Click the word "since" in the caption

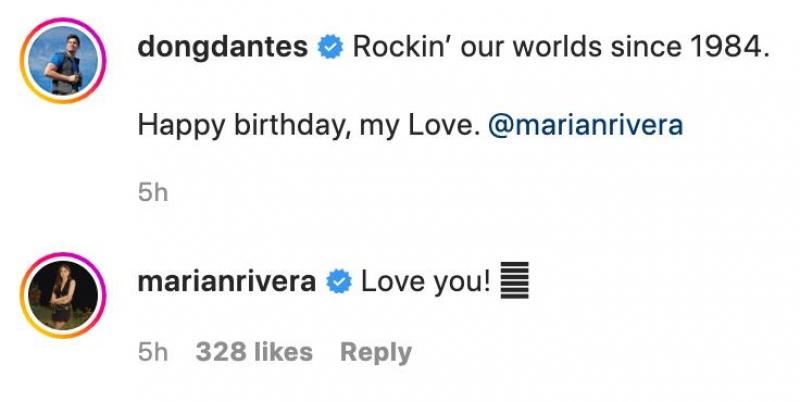point(632,48)
